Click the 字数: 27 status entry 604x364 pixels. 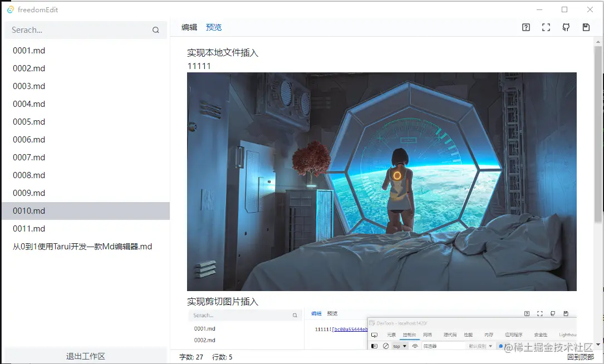coord(191,357)
